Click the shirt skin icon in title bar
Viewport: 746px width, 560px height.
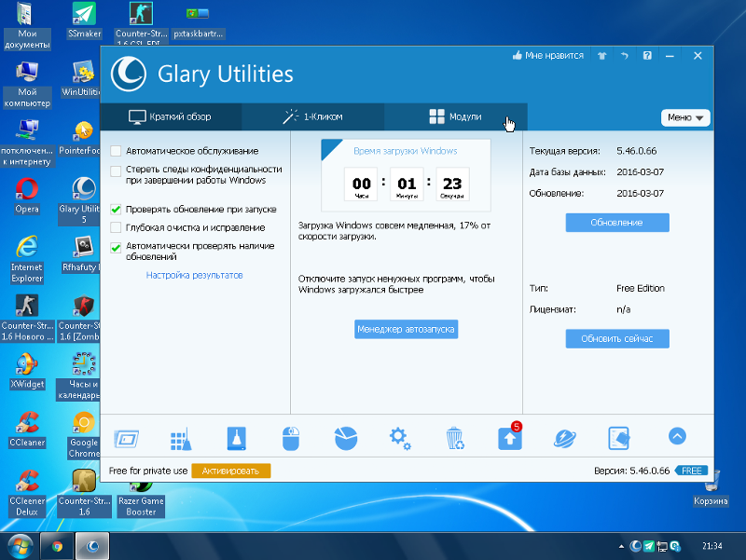[x=602, y=56]
